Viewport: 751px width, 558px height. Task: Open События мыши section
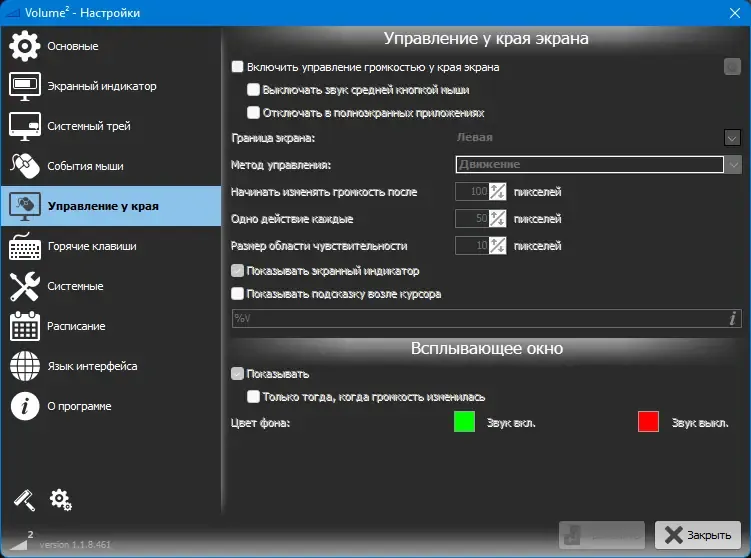point(111,166)
